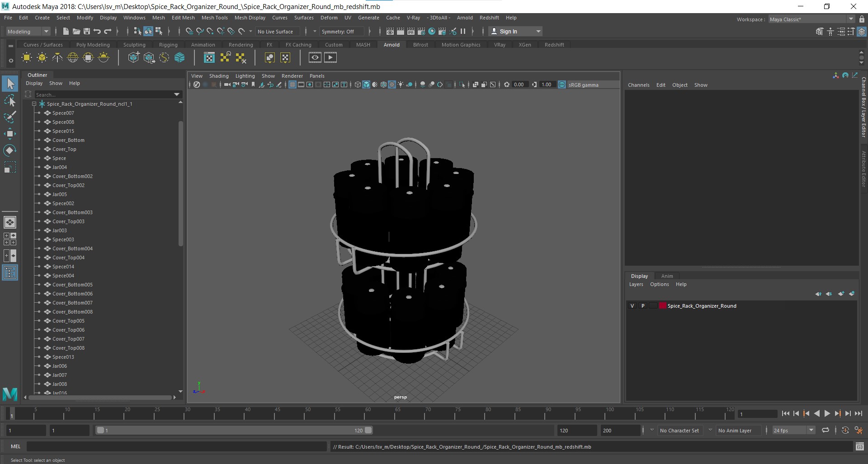Open the Modeling menu set dropdown
The width and height of the screenshot is (868, 464).
(x=28, y=31)
